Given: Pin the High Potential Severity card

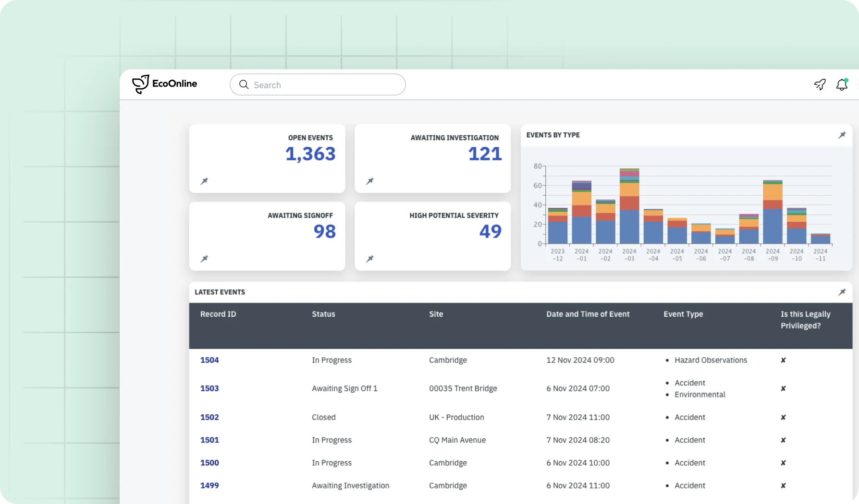Looking at the screenshot, I should pyautogui.click(x=370, y=259).
